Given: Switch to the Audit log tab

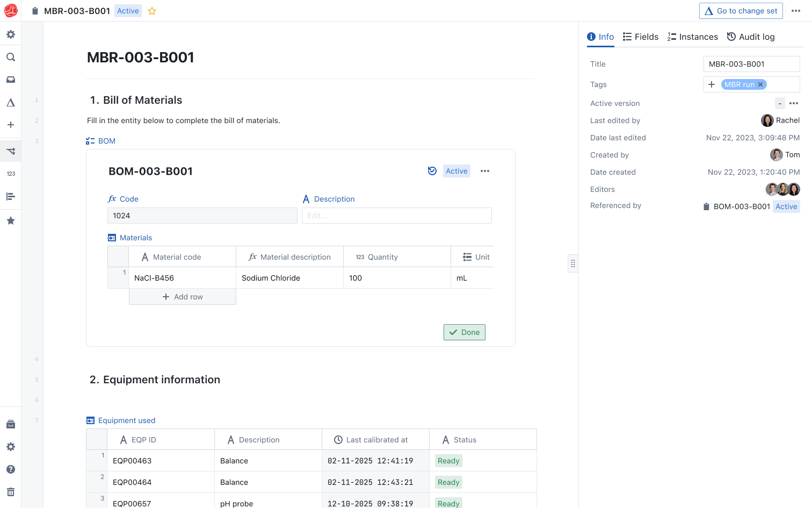Looking at the screenshot, I should click(x=750, y=37).
